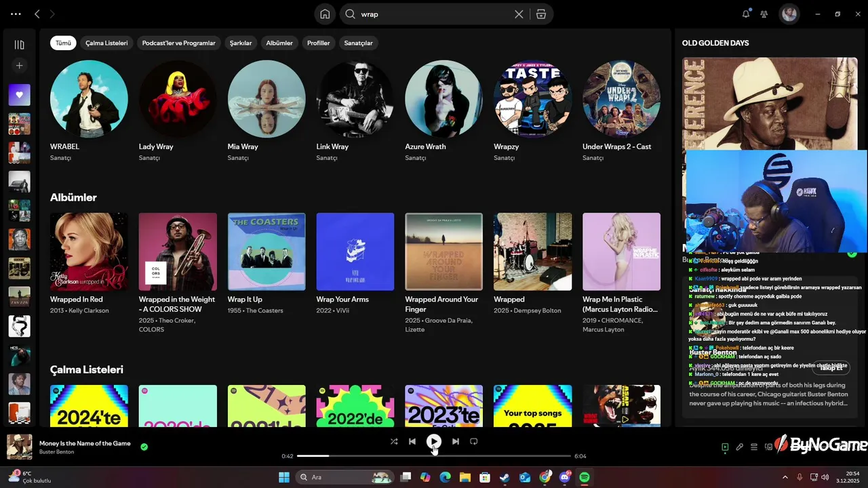Click The Coasters artist link

click(264, 310)
